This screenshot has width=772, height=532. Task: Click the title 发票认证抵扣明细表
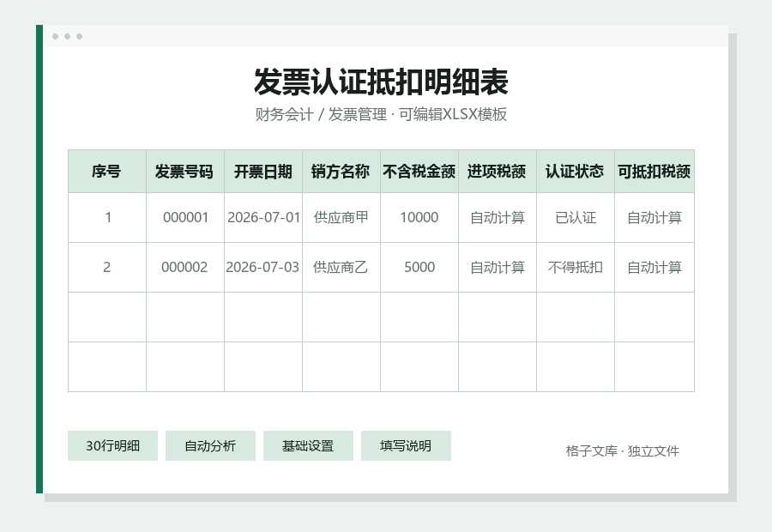tap(381, 82)
